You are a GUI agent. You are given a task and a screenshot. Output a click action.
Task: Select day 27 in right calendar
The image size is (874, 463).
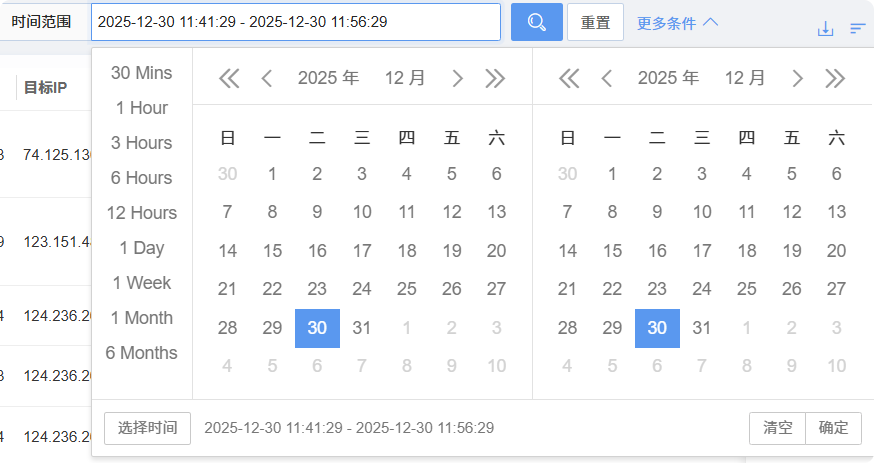click(836, 290)
